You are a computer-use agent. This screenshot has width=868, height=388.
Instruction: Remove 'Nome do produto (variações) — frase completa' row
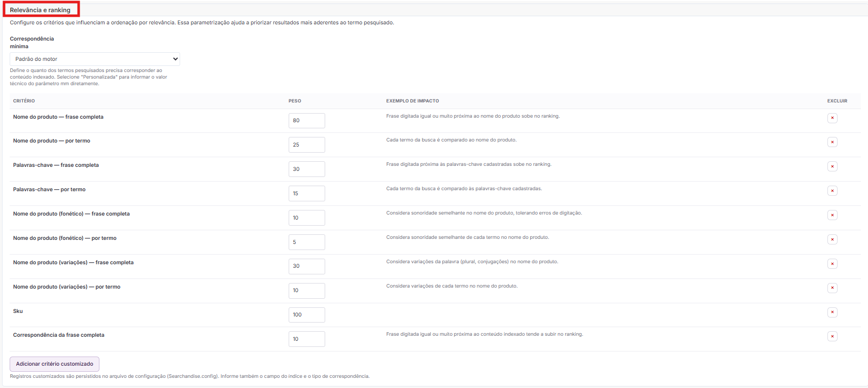(832, 264)
